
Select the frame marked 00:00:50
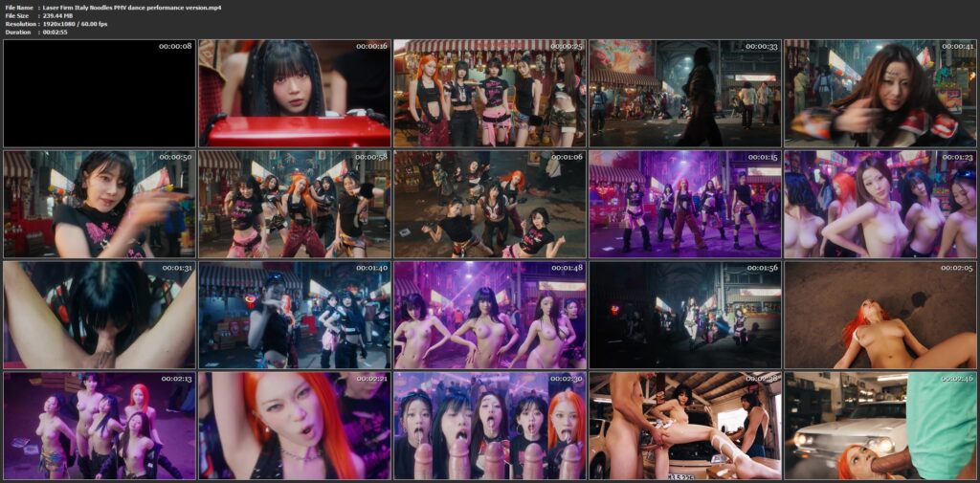tap(99, 204)
